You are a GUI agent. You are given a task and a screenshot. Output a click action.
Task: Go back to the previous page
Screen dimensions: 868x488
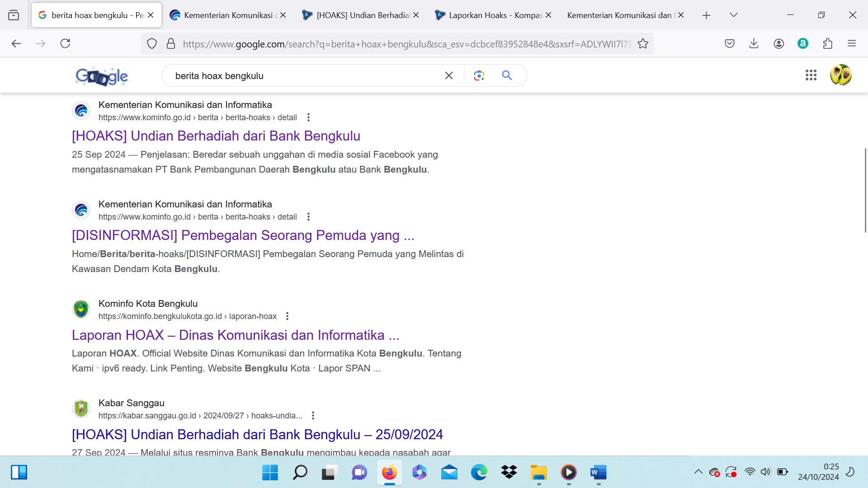click(16, 43)
